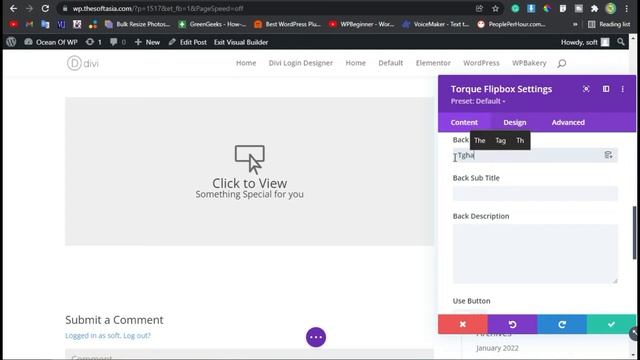The height and width of the screenshot is (360, 640).
Task: Open the Best WordPress Plugins bookmark
Action: click(x=287, y=24)
